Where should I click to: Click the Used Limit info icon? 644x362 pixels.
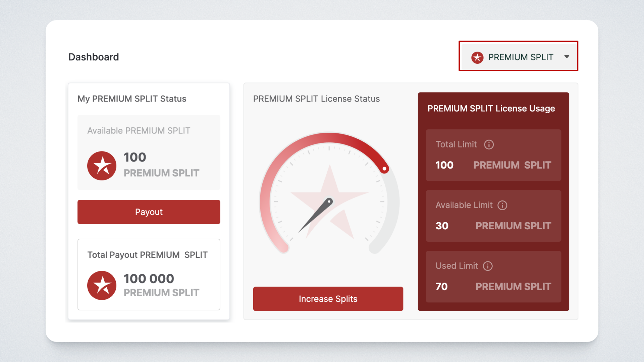(x=488, y=266)
